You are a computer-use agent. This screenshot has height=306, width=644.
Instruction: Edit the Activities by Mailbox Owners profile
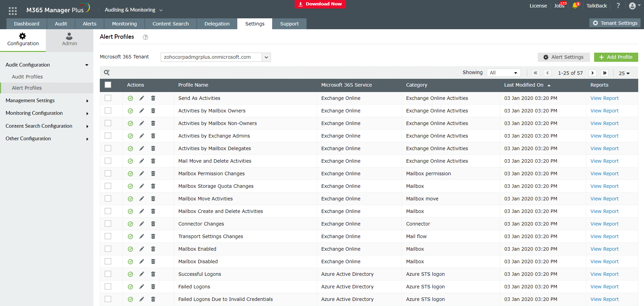tap(142, 111)
